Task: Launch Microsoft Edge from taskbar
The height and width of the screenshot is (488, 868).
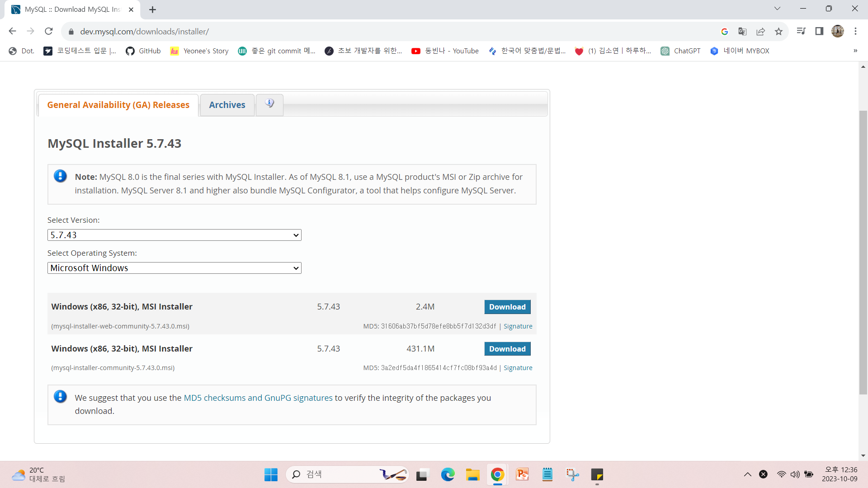Action: (x=448, y=474)
